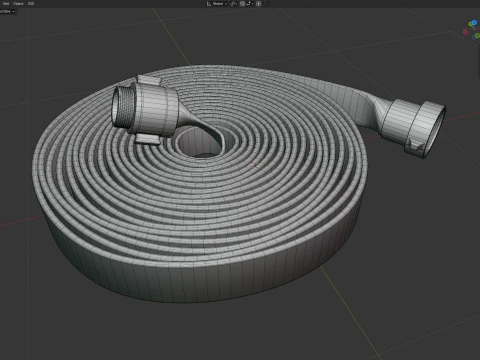Select the female hose coupling at right
The width and height of the screenshot is (480, 360).
pyautogui.click(x=413, y=127)
